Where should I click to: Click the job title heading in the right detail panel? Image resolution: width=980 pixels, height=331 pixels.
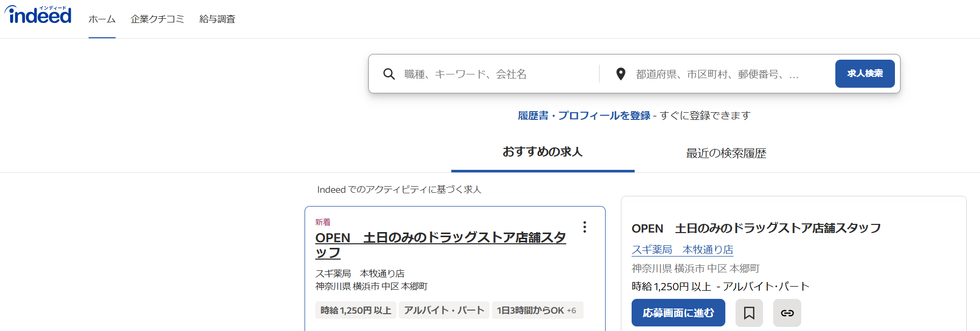[x=756, y=228]
